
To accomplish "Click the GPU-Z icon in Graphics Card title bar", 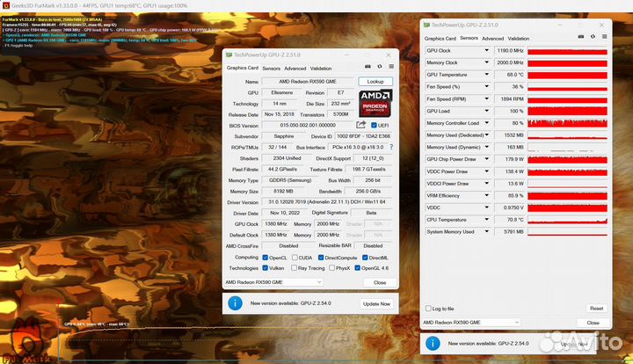I will (x=229, y=55).
